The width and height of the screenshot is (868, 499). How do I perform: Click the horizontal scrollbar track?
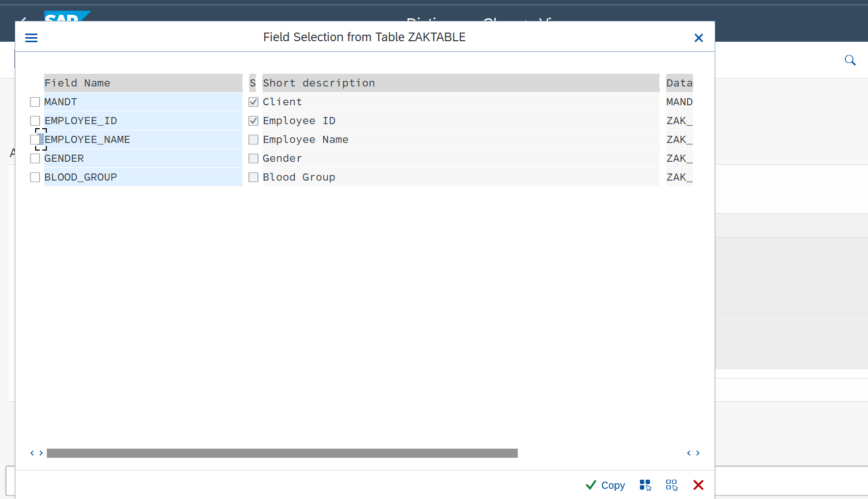[282, 453]
